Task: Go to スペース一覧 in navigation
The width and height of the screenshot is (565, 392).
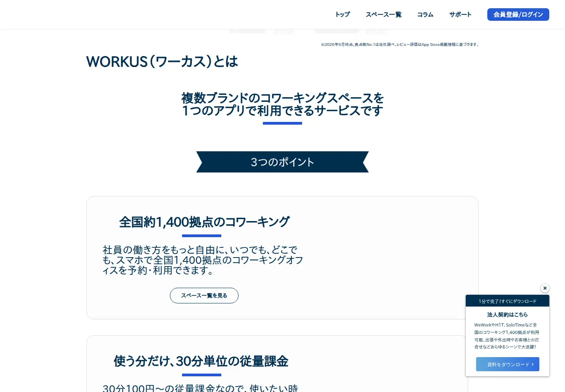Action: [384, 15]
